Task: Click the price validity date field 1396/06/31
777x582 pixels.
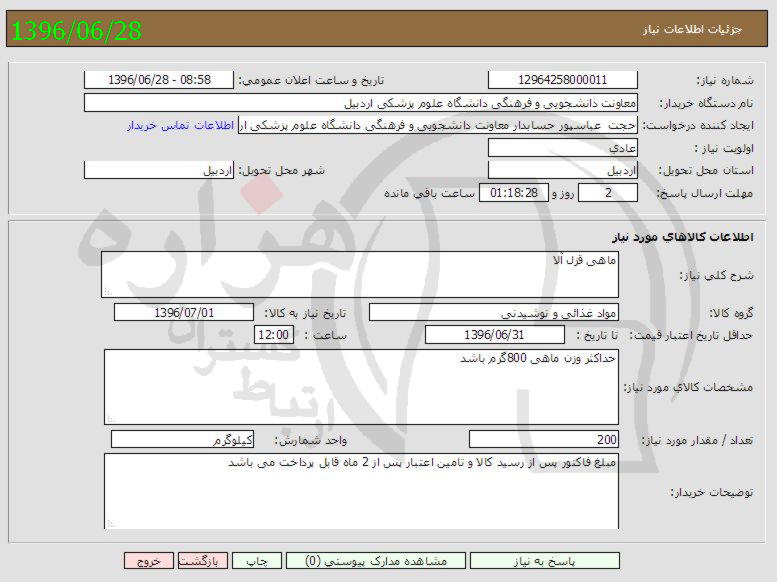Action: (495, 335)
